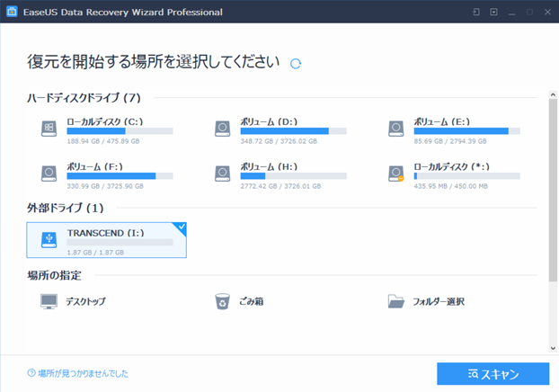Viewport: 559px width, 392px height.
Task: Click the ボリューム (D:) label
Action: tap(269, 121)
